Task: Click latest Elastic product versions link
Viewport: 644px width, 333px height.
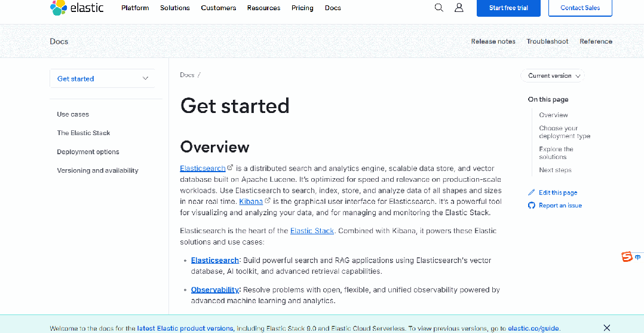Action: pyautogui.click(x=185, y=328)
